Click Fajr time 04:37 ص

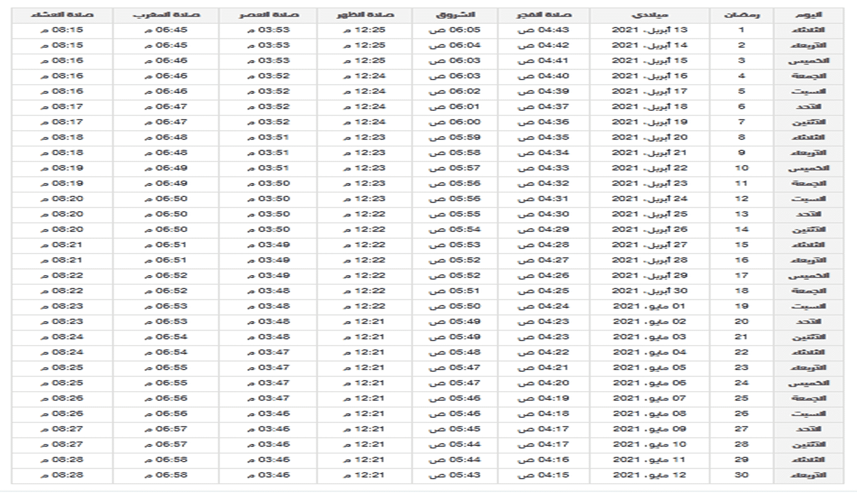(543, 107)
